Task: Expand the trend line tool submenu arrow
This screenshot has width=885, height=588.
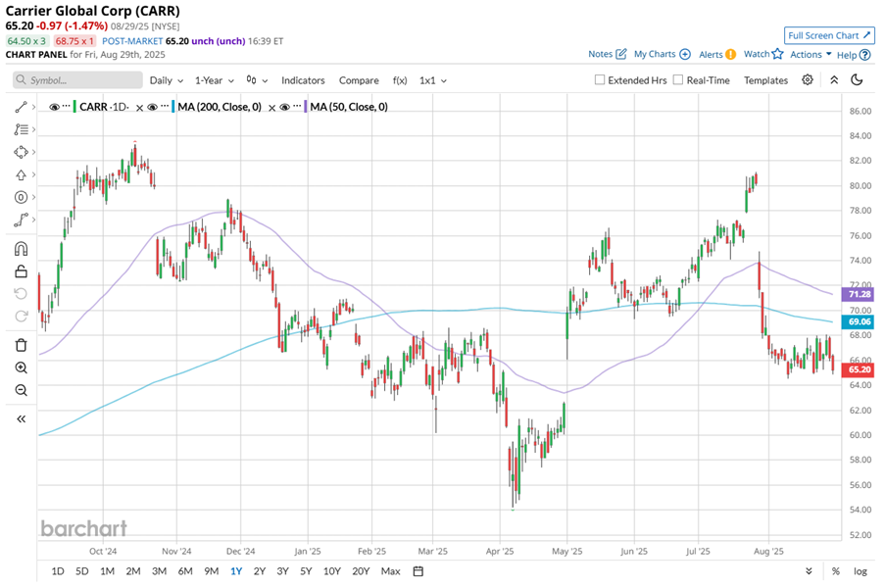Action: [x=34, y=107]
